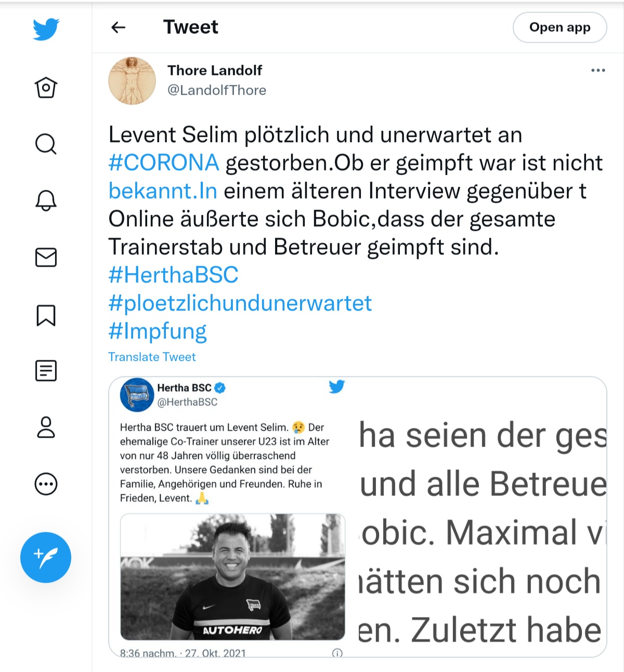624x672 pixels.
Task: Click the info icon in embedded tweet
Action: (337, 653)
